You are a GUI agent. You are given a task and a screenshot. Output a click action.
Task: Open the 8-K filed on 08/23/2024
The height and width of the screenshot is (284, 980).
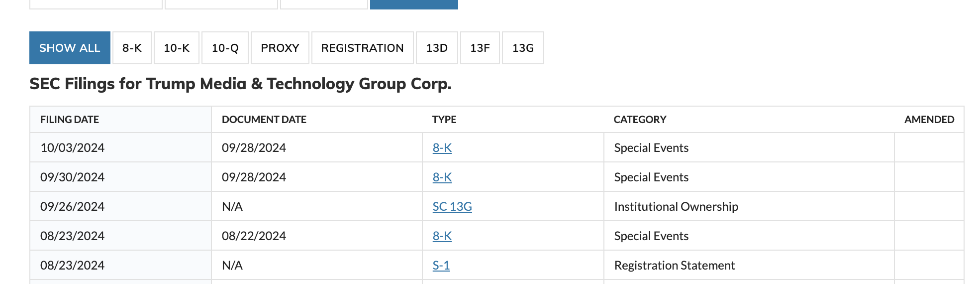[x=442, y=236]
